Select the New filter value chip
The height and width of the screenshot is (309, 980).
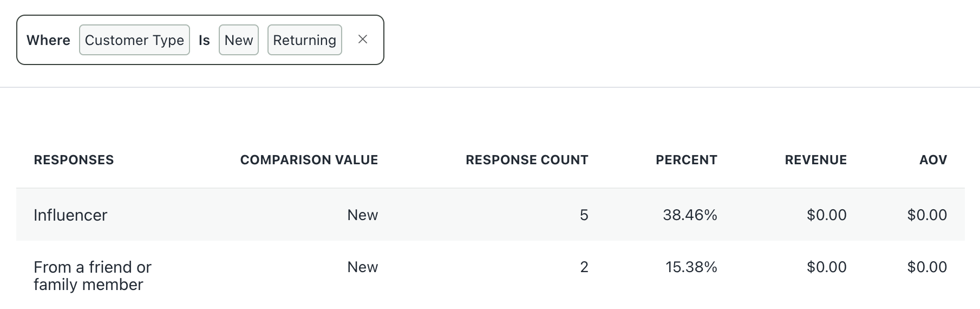[239, 40]
